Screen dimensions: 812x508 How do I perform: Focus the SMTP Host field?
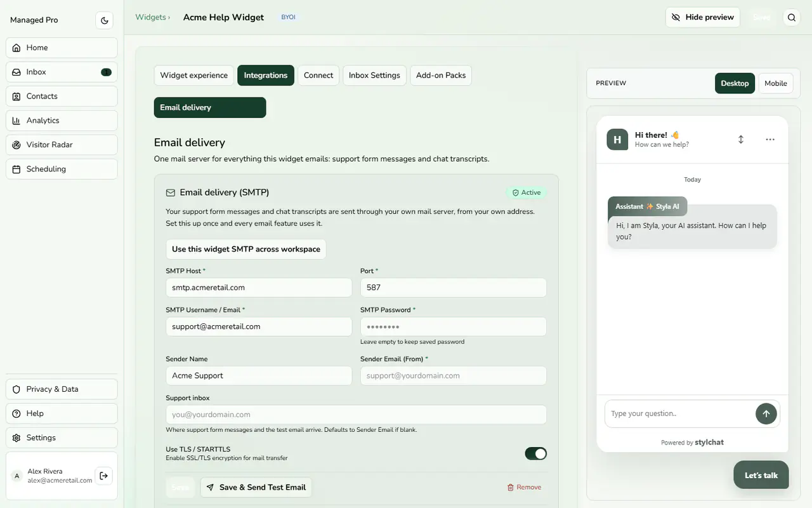tap(259, 287)
